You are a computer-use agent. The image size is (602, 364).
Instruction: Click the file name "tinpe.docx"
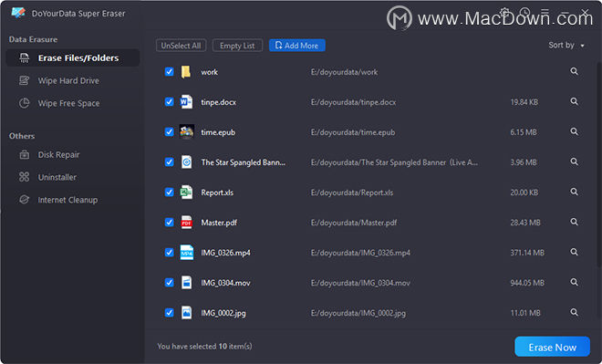[x=219, y=102]
